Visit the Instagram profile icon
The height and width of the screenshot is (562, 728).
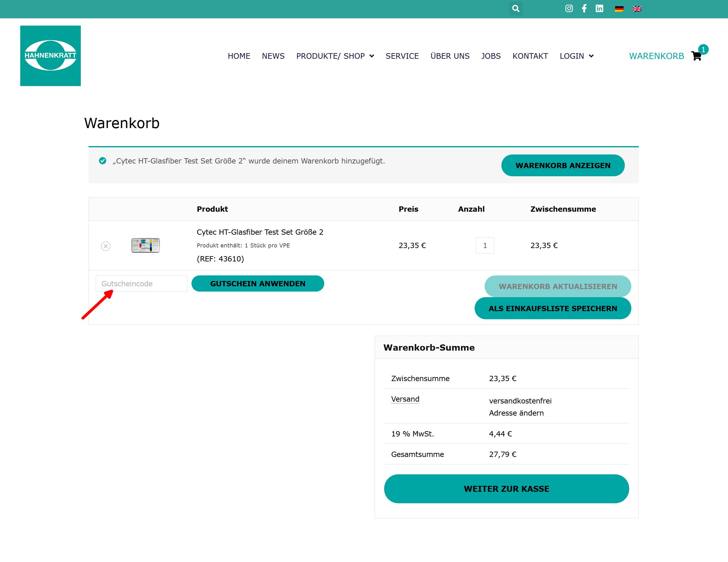[569, 9]
